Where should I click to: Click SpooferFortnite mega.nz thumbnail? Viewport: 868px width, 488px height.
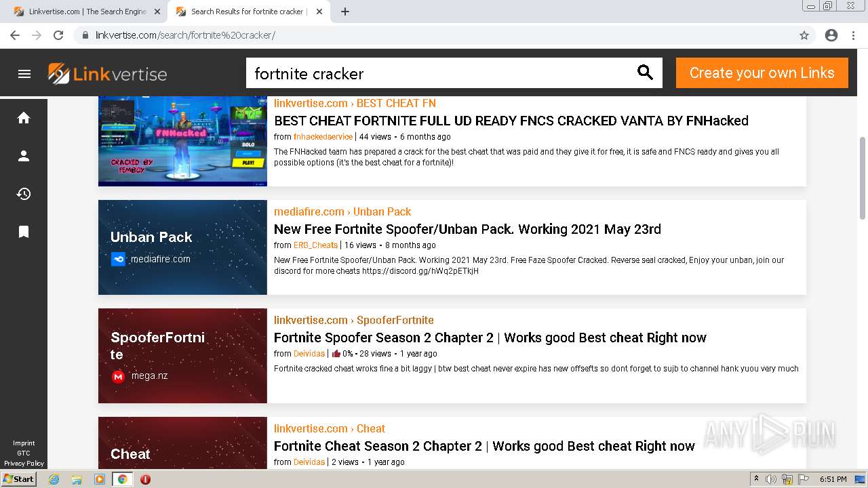click(182, 356)
